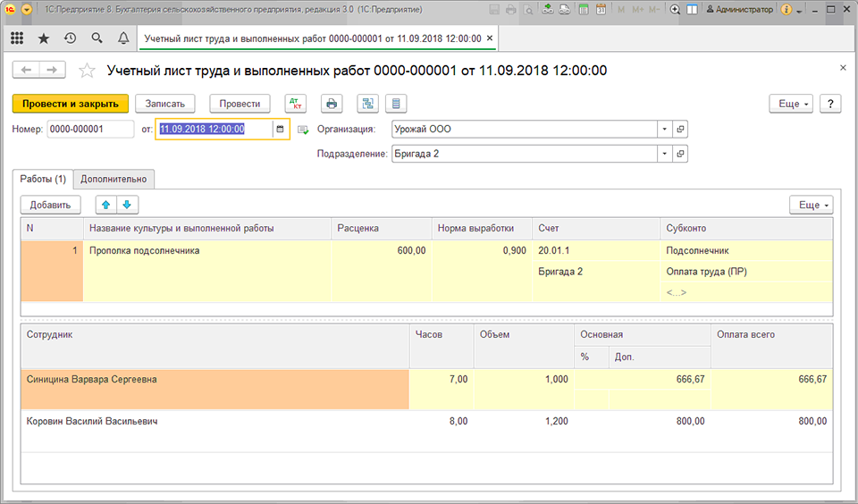Open the sections menu grid icon
The image size is (858, 504).
point(17,38)
